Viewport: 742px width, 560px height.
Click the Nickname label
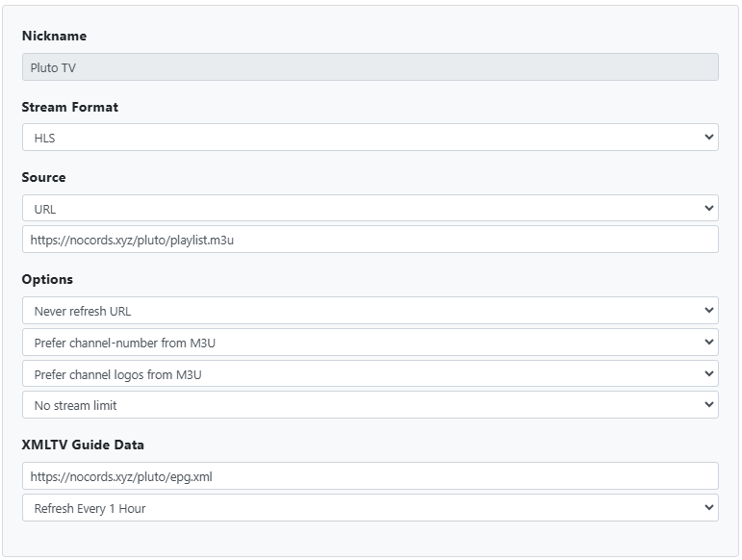coord(54,36)
